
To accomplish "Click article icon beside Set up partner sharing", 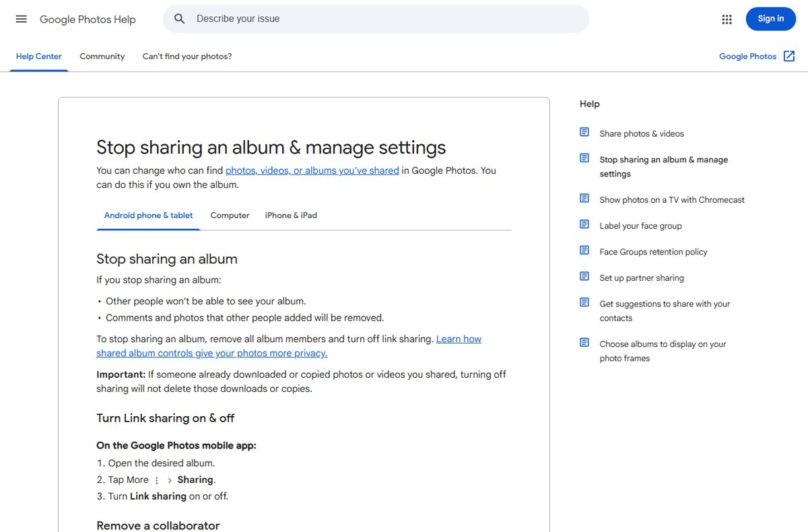I will 584,276.
